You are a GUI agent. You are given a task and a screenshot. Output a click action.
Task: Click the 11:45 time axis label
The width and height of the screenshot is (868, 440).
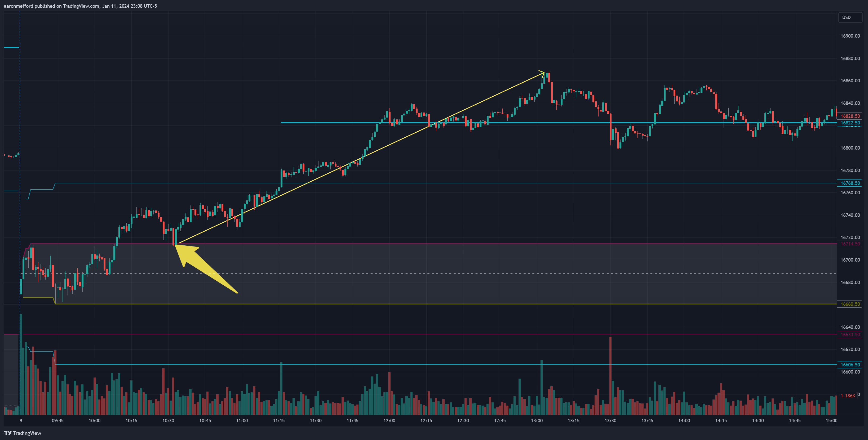tap(352, 420)
